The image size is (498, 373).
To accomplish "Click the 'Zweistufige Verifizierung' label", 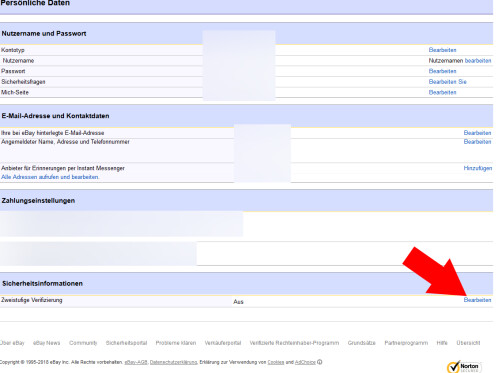I will [32, 300].
